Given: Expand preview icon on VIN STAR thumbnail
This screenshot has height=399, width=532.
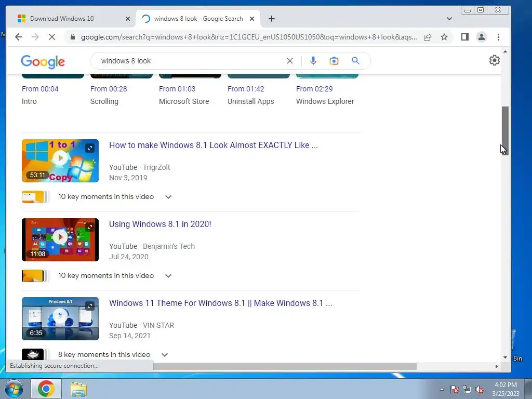Looking at the screenshot, I should pyautogui.click(x=90, y=306).
